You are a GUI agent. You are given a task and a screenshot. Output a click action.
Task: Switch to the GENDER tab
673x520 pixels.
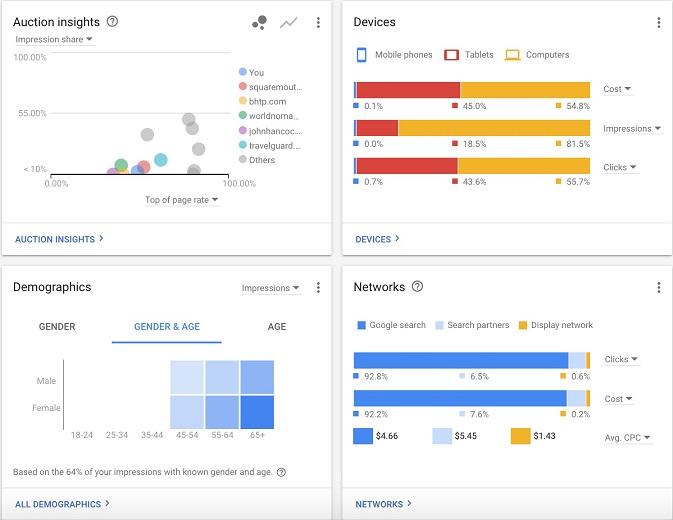[x=57, y=327]
